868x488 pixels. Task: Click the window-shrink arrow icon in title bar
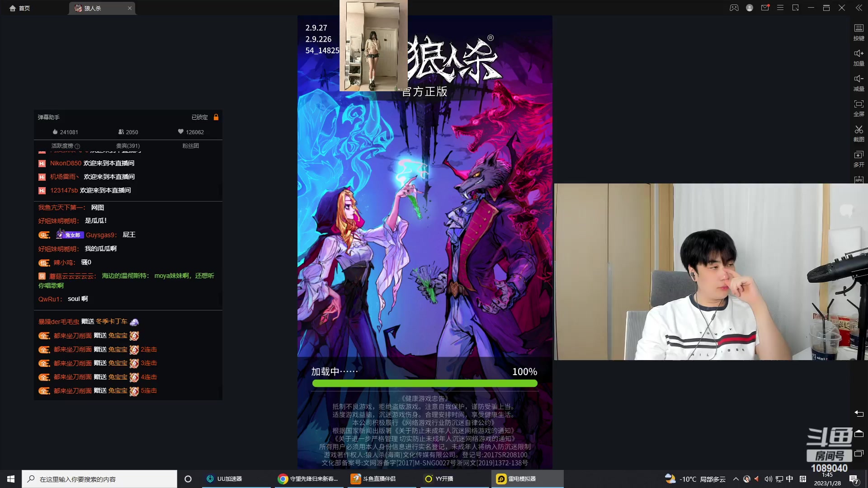point(796,8)
